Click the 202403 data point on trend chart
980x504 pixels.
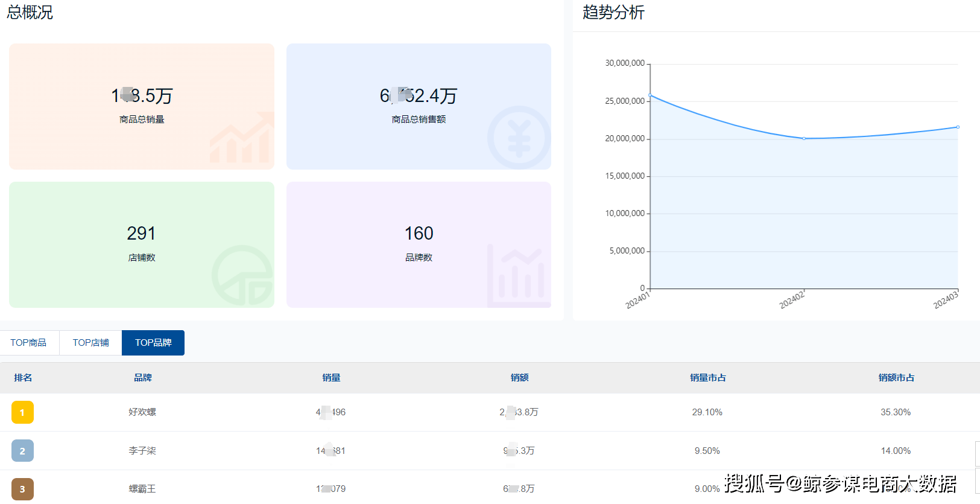(x=958, y=127)
